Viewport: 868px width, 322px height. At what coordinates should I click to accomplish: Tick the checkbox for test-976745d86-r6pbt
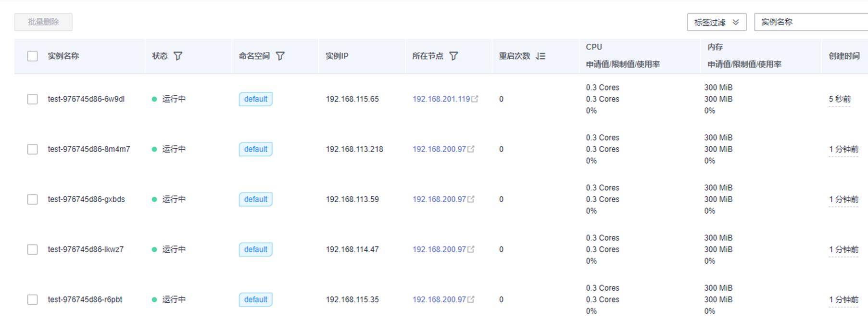tap(33, 299)
